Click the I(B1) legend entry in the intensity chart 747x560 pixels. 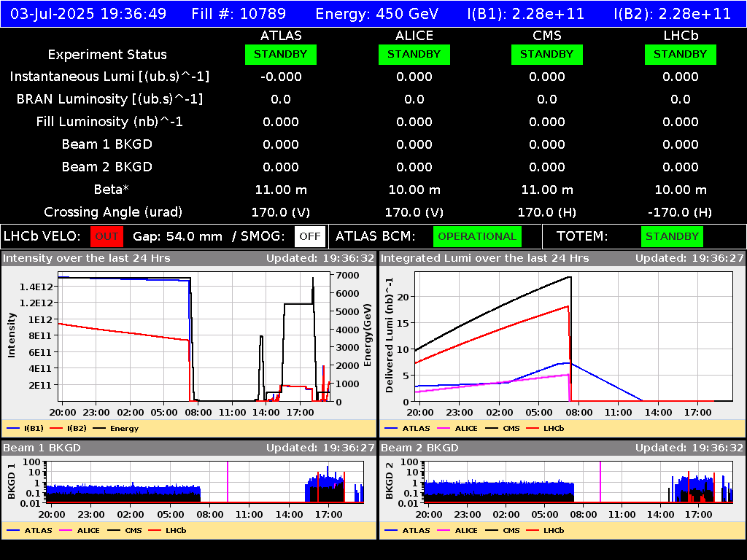[26, 429]
